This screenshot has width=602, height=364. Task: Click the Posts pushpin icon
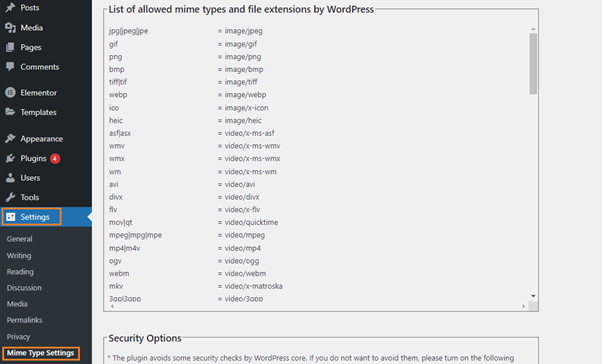pyautogui.click(x=10, y=8)
